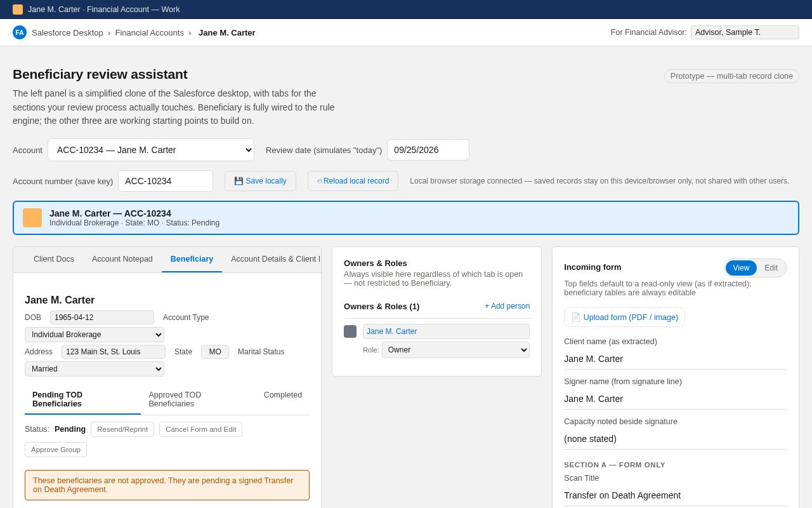Click the Resend/Reprint button

122,429
